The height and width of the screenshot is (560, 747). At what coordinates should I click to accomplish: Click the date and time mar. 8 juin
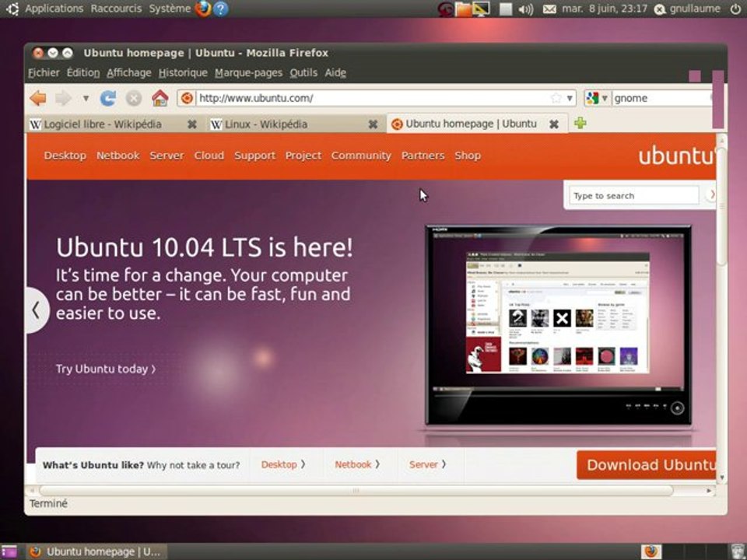tap(605, 9)
